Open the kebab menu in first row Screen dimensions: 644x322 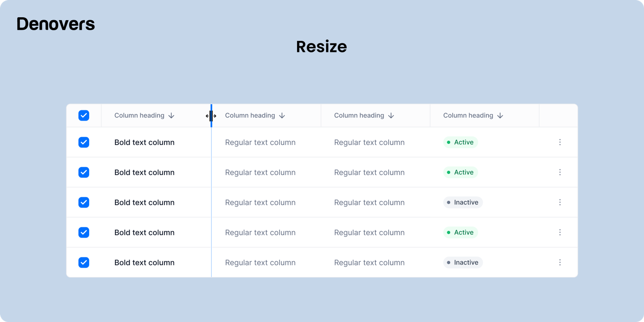[x=560, y=142]
